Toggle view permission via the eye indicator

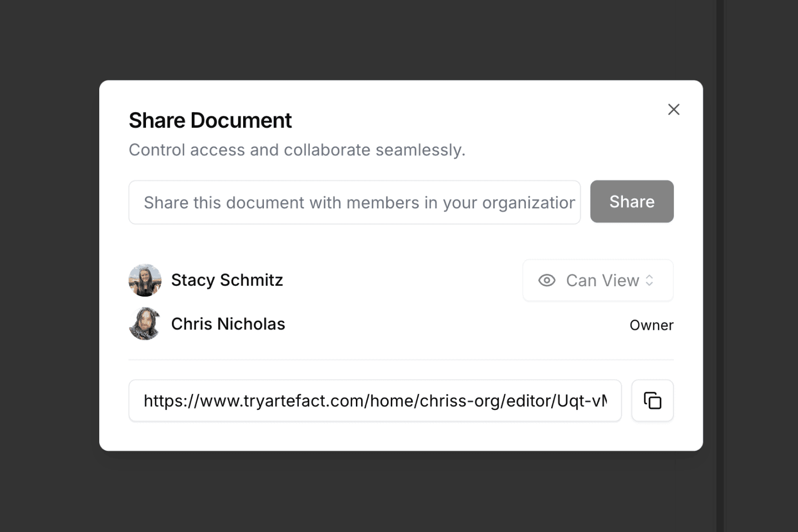[547, 281]
